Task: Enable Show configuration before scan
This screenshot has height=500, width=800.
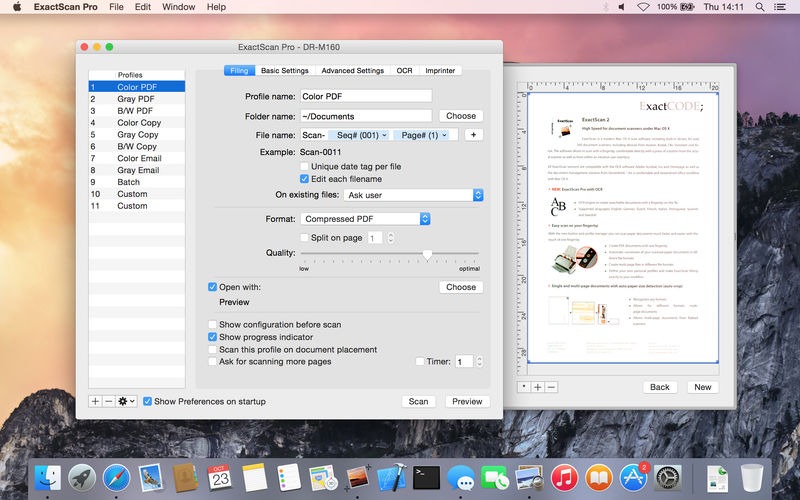Action: point(212,325)
